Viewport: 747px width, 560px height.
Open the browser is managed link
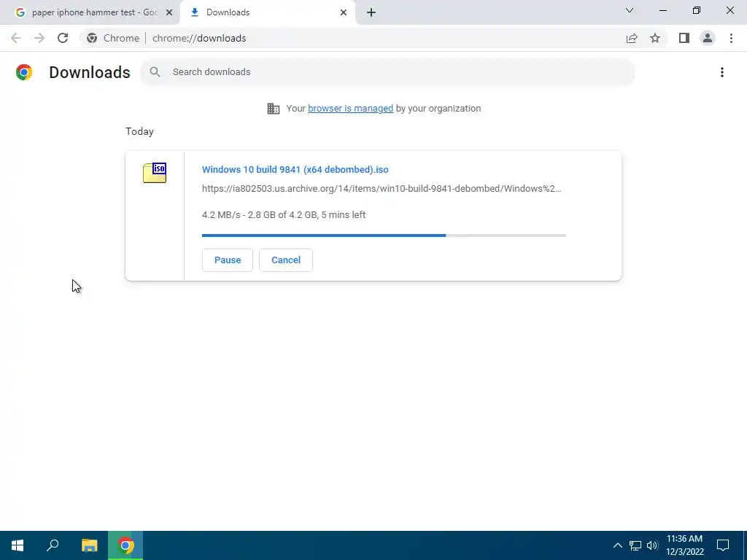point(351,109)
